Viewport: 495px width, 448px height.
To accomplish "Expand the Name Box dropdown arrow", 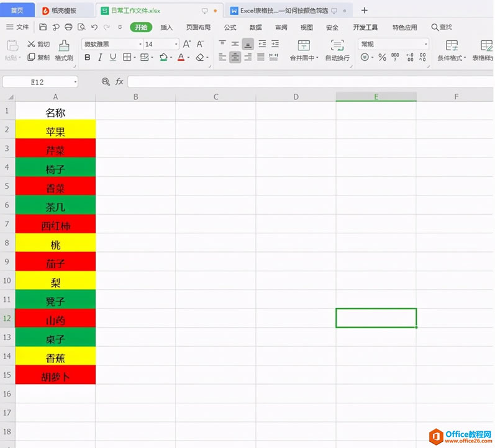I will coord(75,82).
